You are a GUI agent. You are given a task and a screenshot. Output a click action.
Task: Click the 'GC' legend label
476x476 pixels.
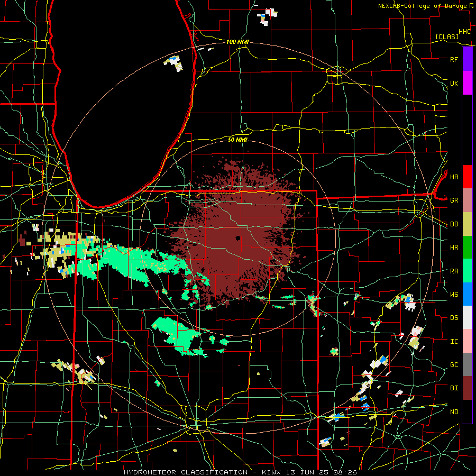[x=454, y=365]
